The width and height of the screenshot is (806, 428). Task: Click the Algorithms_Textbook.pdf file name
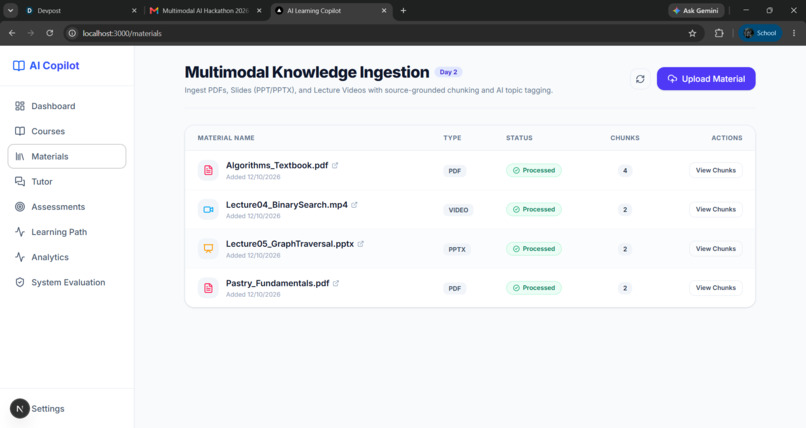click(x=277, y=165)
